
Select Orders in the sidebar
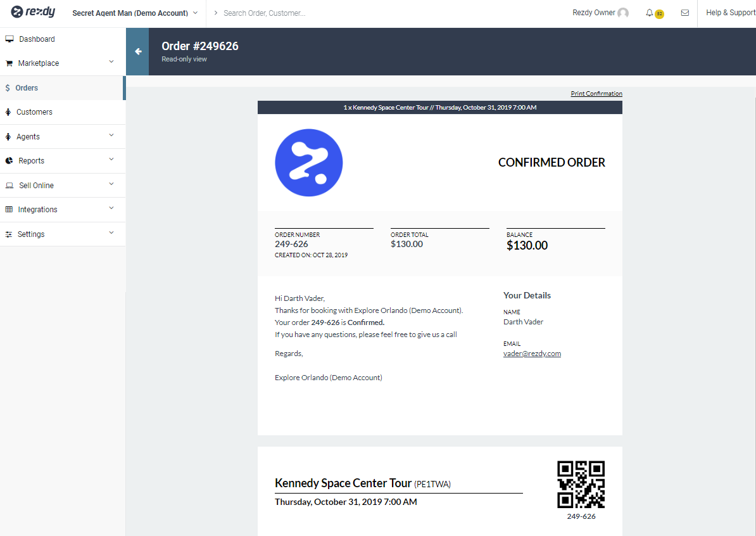click(63, 88)
